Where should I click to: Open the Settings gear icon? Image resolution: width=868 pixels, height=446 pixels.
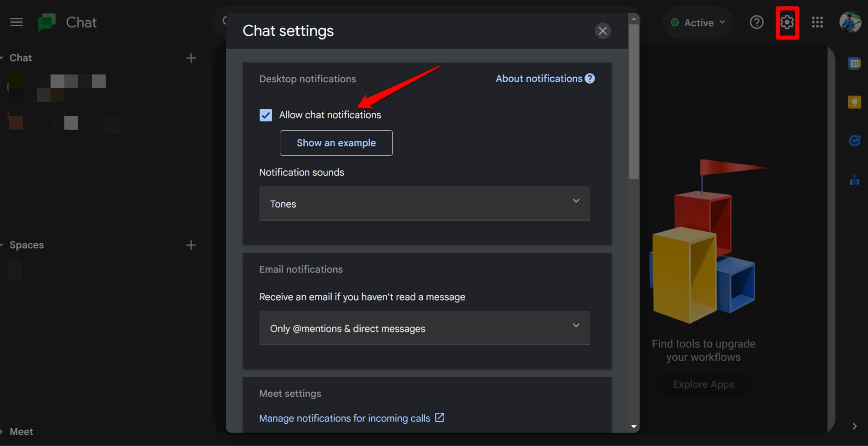787,22
